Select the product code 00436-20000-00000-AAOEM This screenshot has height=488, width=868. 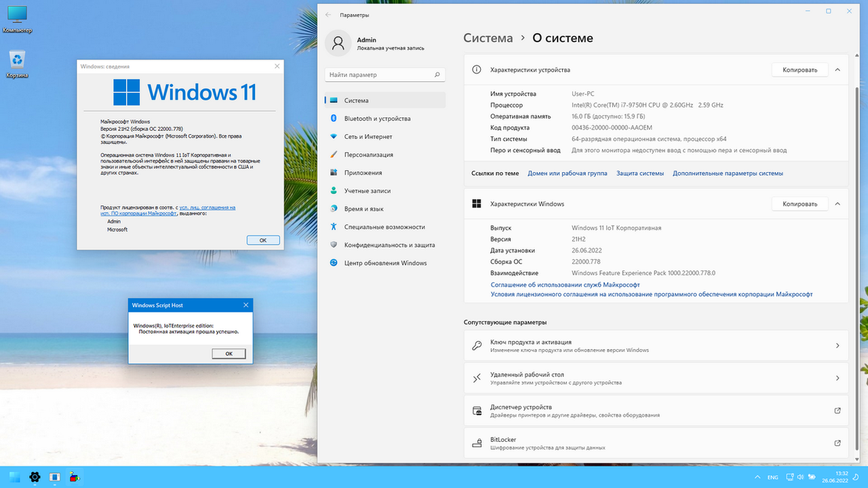pyautogui.click(x=612, y=127)
